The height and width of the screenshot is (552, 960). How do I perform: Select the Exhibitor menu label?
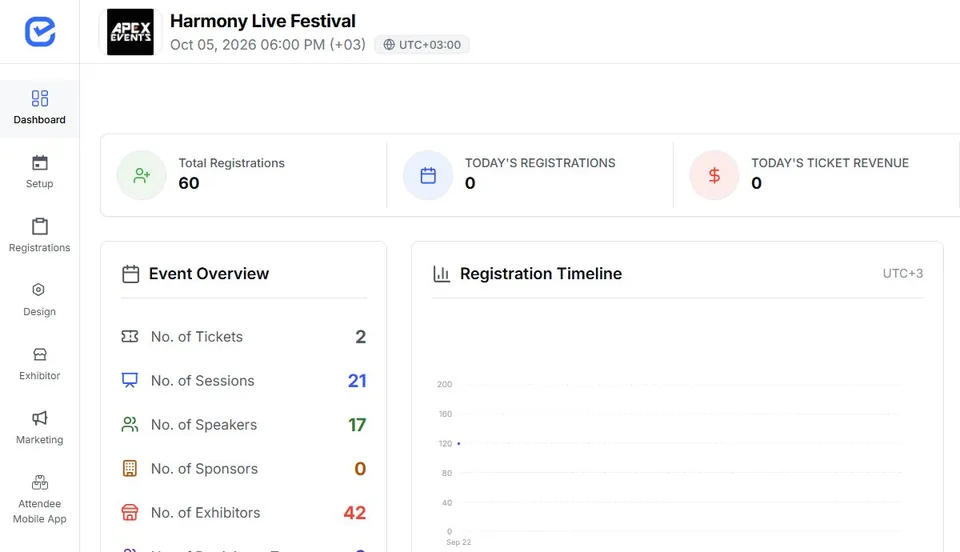[x=40, y=375]
